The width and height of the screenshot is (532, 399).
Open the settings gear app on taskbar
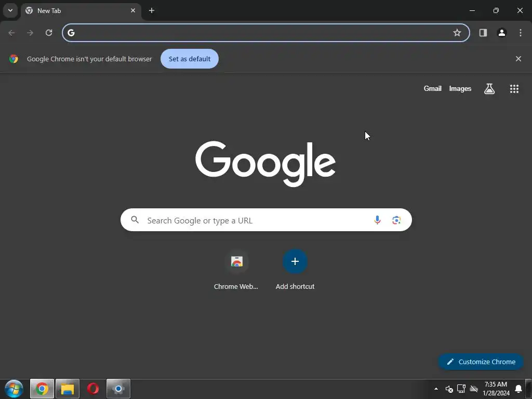tap(118, 389)
